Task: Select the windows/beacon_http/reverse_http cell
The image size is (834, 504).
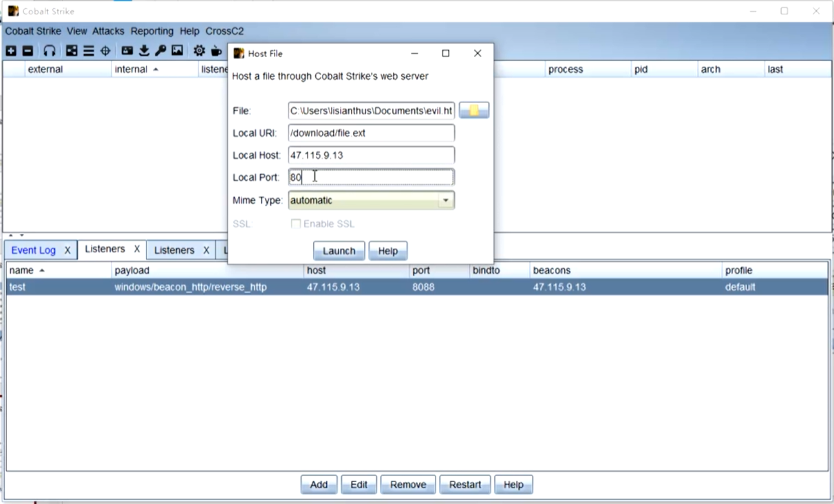Action: click(x=208, y=287)
